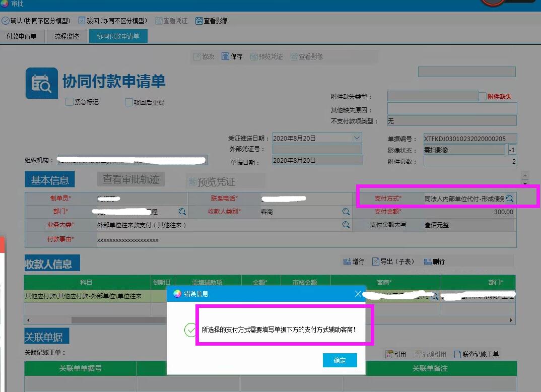This screenshot has height=392, width=541.
Task: Check the 附件缺失 checkbox
Action: pyautogui.click(x=483, y=96)
